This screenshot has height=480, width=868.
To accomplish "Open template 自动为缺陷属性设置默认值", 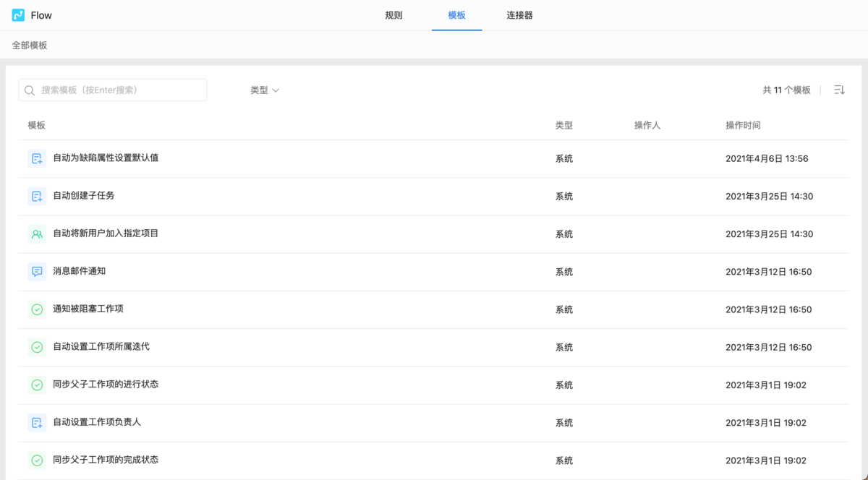I will pyautogui.click(x=106, y=158).
